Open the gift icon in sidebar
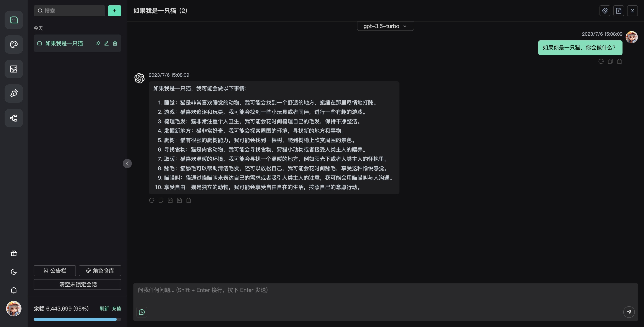644x327 pixels. tap(14, 253)
